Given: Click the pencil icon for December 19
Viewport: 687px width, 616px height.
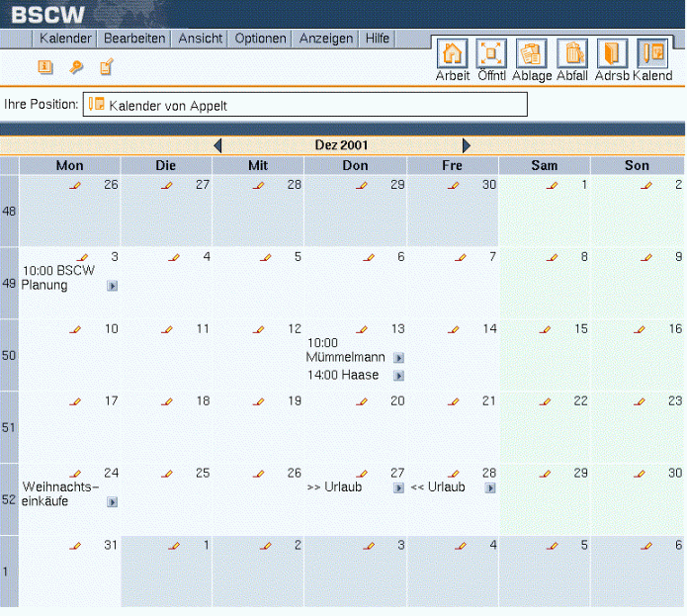Looking at the screenshot, I should pos(259,401).
